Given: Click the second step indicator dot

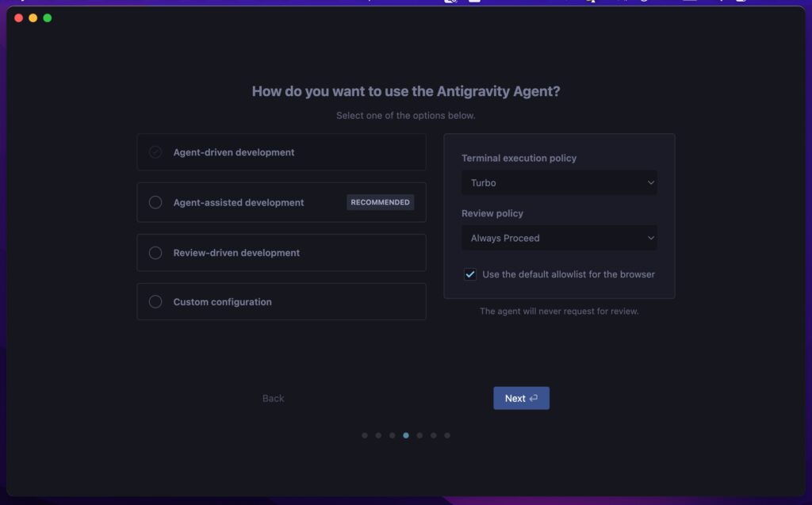Looking at the screenshot, I should (x=378, y=435).
